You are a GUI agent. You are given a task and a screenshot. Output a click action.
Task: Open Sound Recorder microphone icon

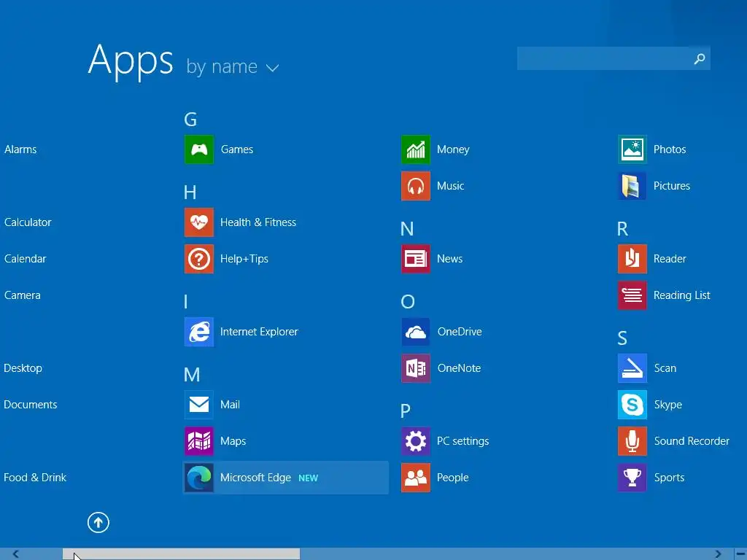632,441
